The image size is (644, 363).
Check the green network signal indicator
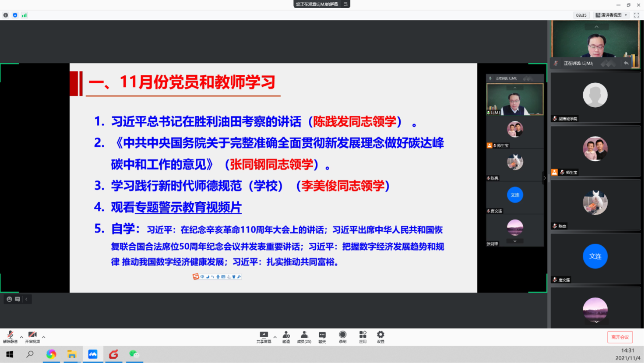pyautogui.click(x=24, y=15)
